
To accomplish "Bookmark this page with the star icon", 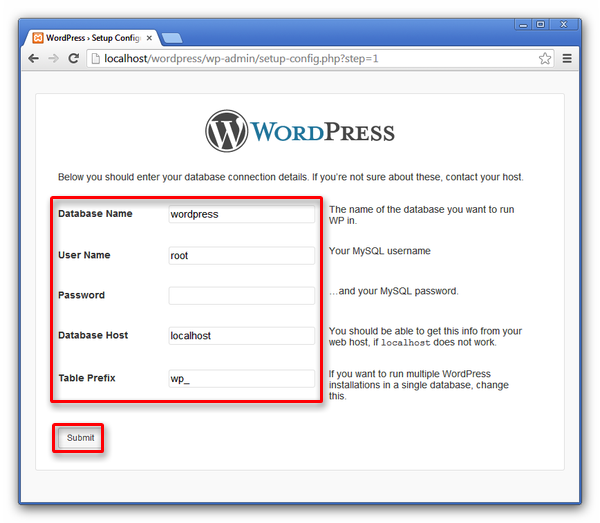I will click(545, 59).
